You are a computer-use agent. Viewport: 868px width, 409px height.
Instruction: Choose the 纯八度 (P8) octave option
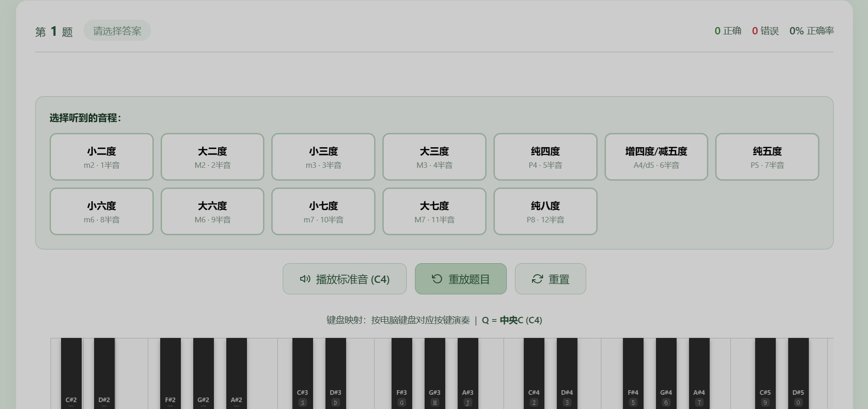point(545,211)
